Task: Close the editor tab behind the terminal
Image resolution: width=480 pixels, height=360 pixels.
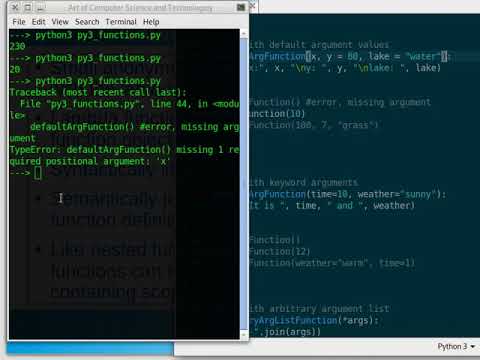Action: click(x=253, y=6)
